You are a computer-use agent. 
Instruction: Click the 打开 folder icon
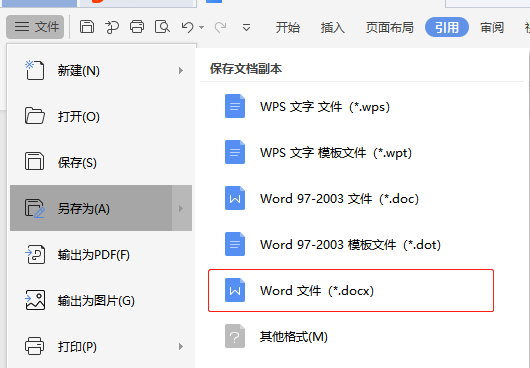click(34, 116)
